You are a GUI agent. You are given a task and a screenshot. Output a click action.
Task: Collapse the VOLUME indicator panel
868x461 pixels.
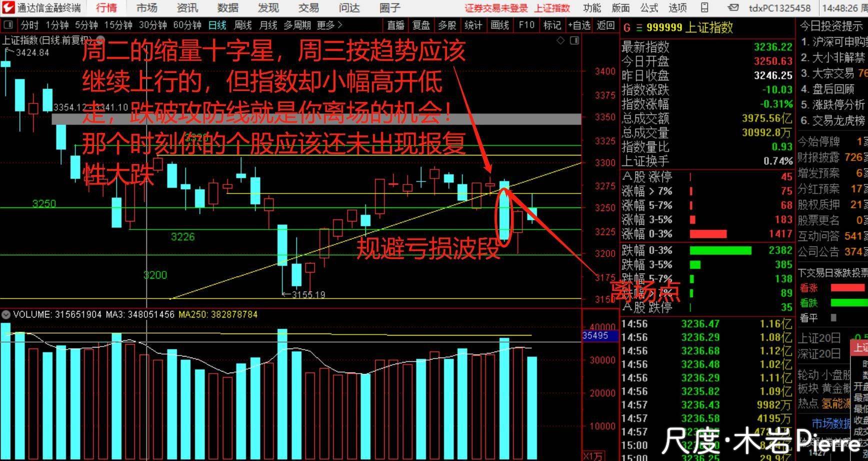coord(6,314)
